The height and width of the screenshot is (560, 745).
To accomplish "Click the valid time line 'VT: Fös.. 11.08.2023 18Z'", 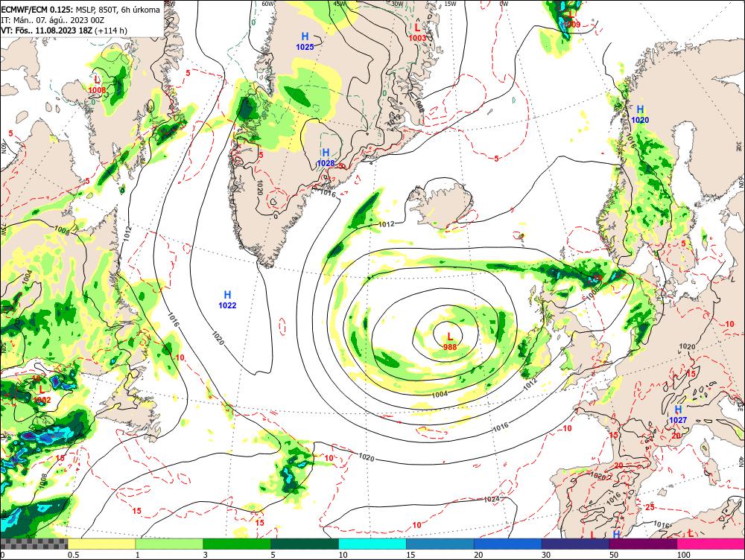I will [48, 31].
